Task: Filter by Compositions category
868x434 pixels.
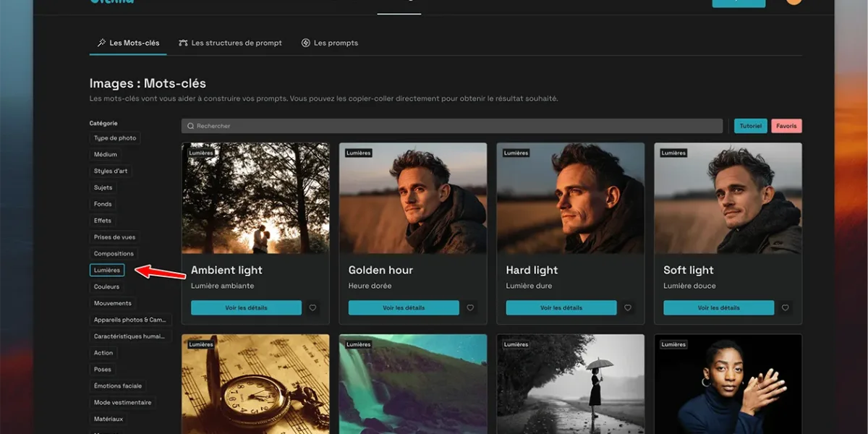Action: (114, 254)
